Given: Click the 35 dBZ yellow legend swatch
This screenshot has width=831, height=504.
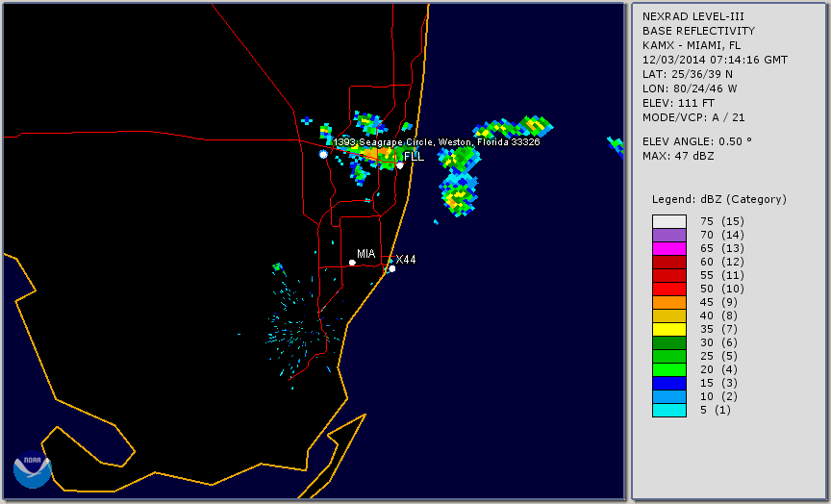Looking at the screenshot, I should tap(669, 329).
